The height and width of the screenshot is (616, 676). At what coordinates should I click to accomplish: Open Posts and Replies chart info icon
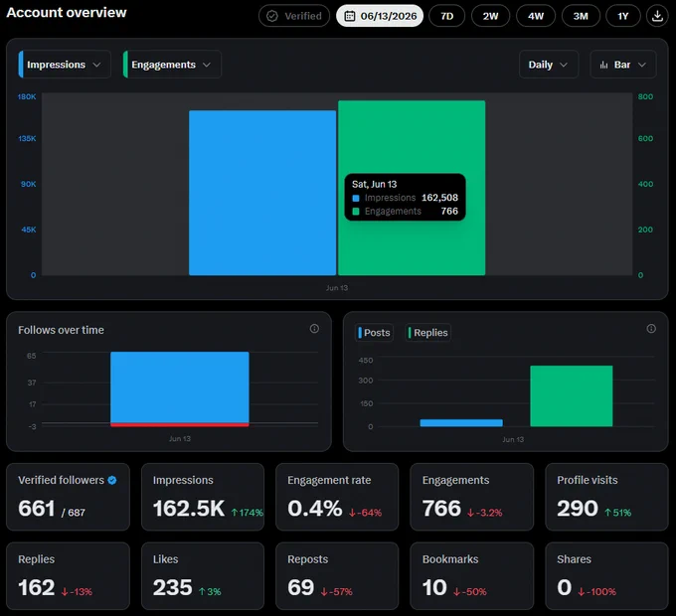point(651,329)
